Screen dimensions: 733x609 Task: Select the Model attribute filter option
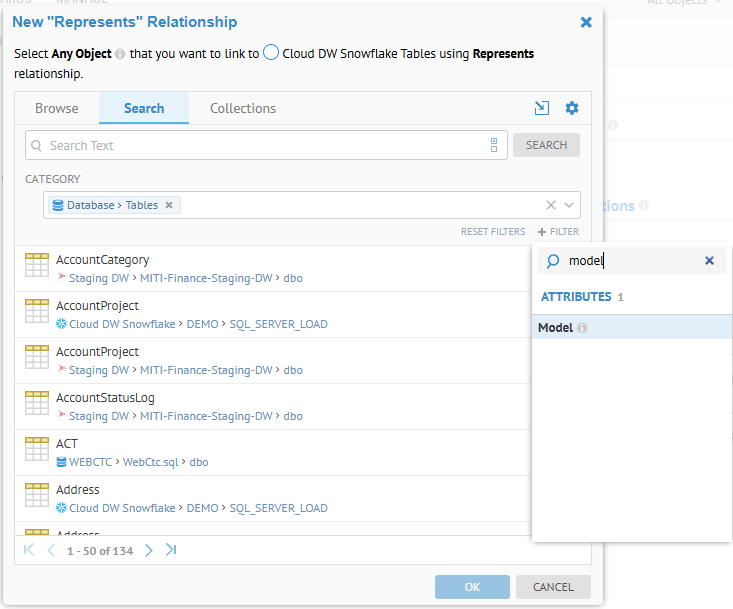556,328
